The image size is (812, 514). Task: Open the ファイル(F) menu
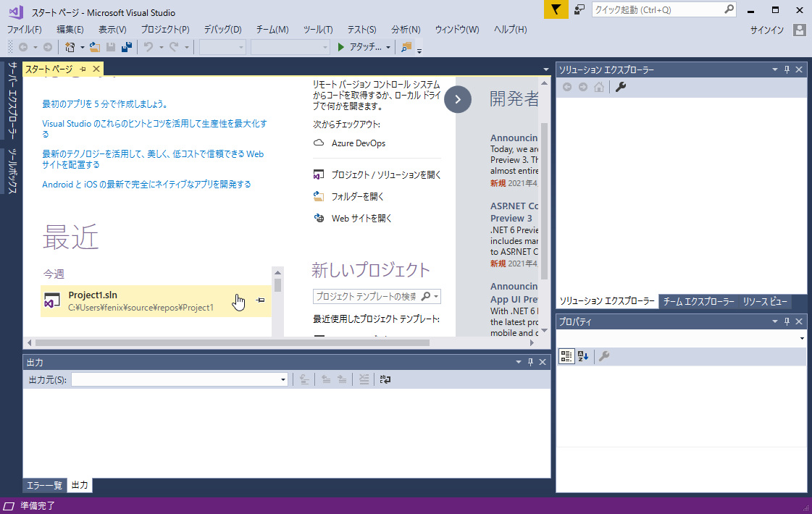coord(25,30)
